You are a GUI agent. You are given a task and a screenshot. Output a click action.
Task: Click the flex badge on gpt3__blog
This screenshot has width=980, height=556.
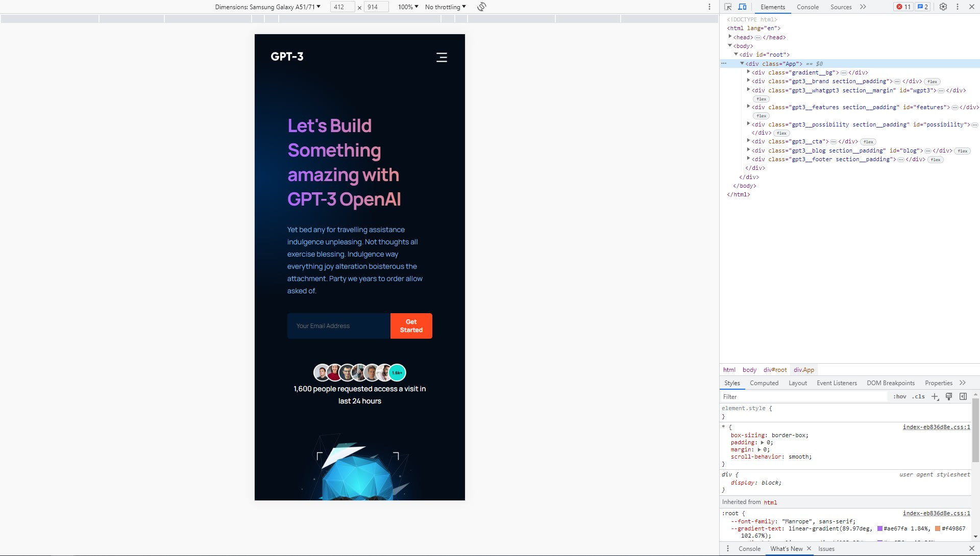click(x=963, y=151)
